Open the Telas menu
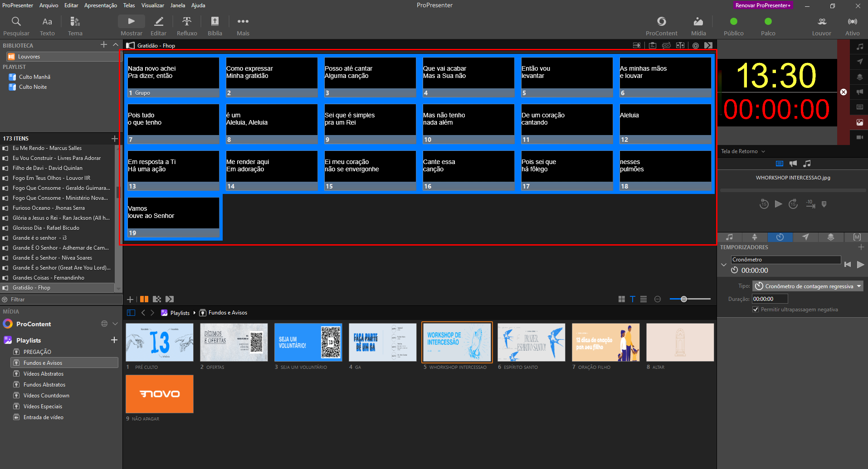This screenshot has width=868, height=469. click(x=129, y=5)
